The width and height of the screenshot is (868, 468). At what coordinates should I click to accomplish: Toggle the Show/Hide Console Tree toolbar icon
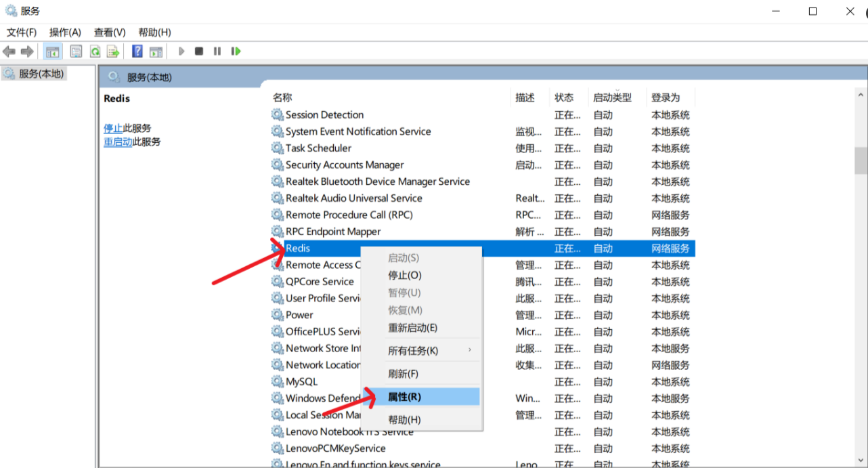pyautogui.click(x=52, y=51)
